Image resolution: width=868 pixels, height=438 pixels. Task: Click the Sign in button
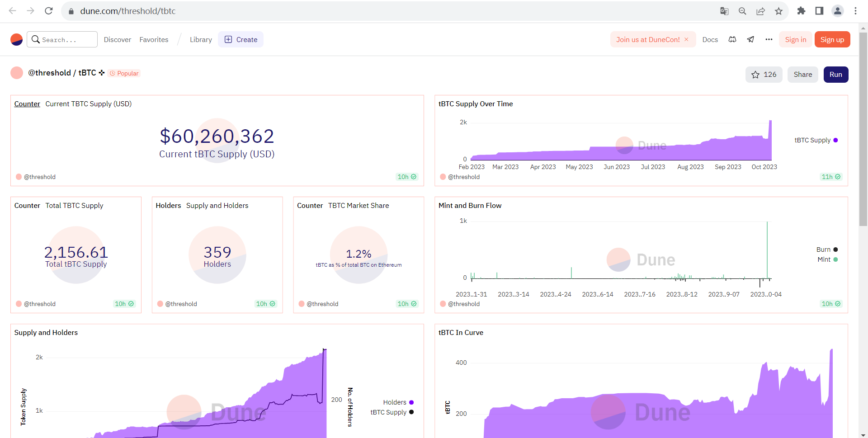pyautogui.click(x=796, y=39)
